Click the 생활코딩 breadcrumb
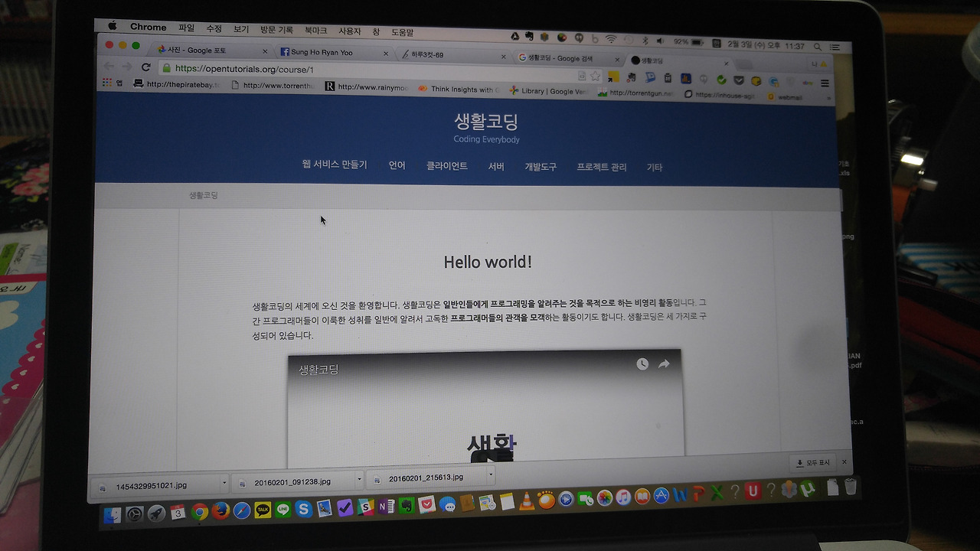This screenshot has width=980, height=551. 204,195
